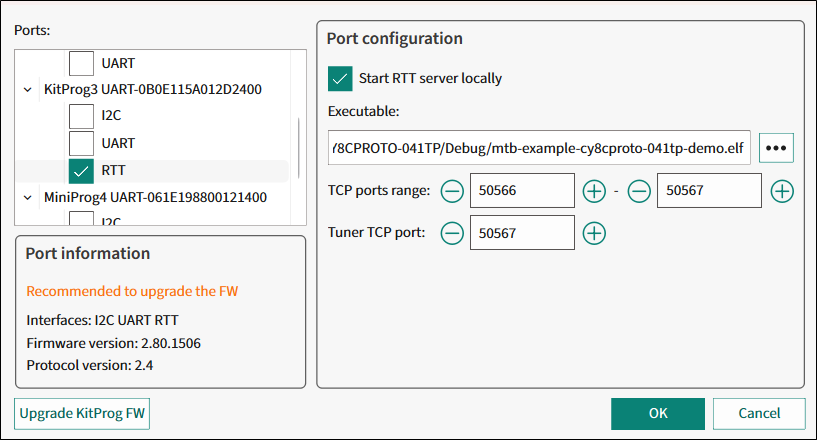Select MiniProg4 UART-061E198800121400 tree row
Viewport: 817px width, 440px height.
click(155, 198)
